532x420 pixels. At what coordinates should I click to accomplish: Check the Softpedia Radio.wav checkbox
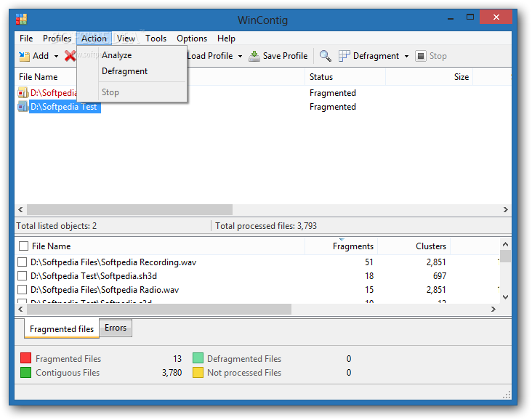[x=22, y=290]
